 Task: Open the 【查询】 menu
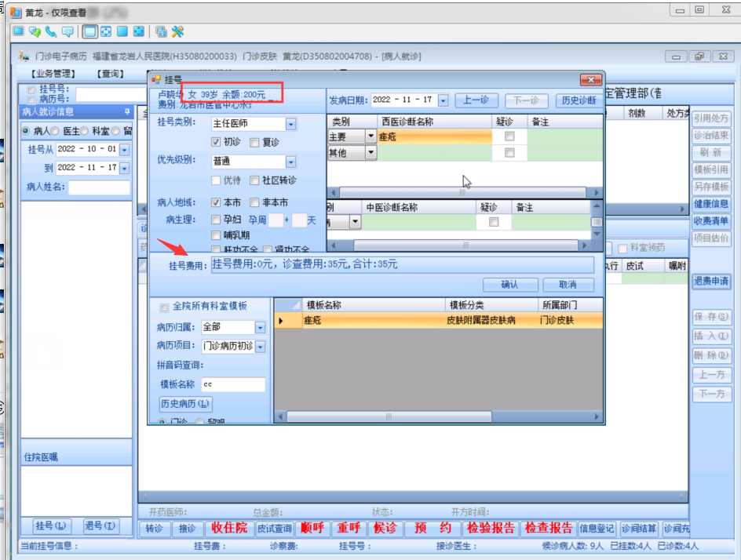click(111, 74)
